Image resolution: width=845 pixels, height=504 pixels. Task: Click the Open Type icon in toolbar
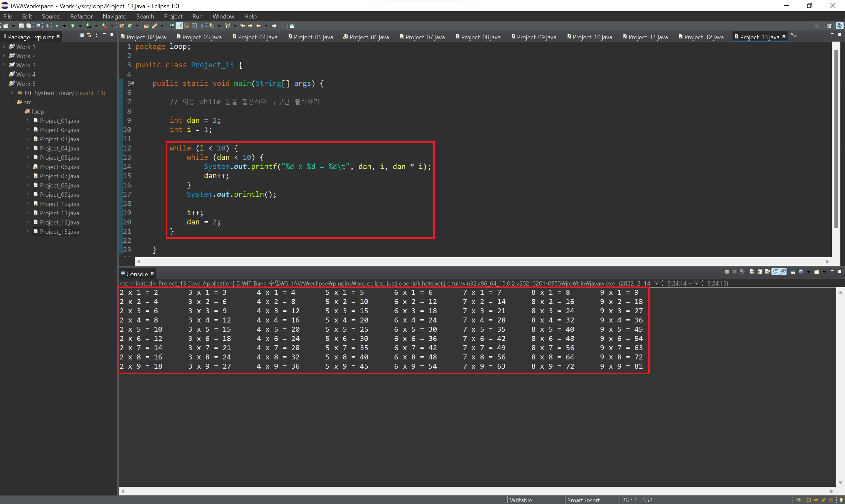146,26
